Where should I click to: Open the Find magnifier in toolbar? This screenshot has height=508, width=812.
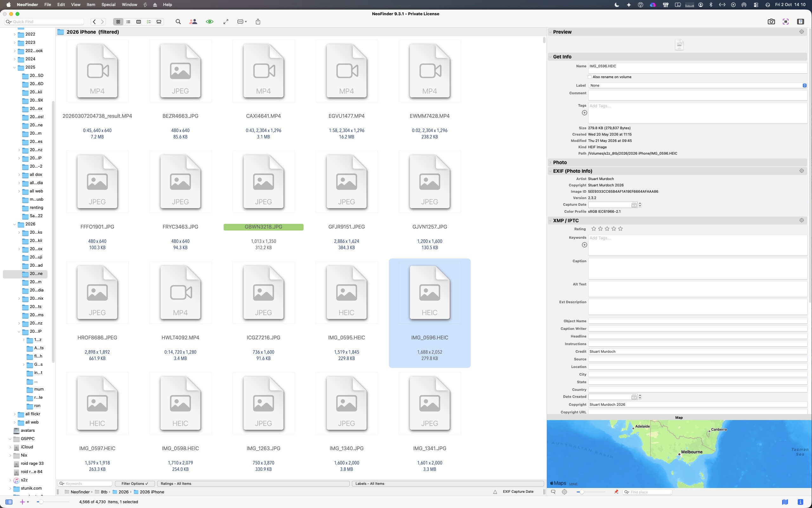pyautogui.click(x=178, y=22)
